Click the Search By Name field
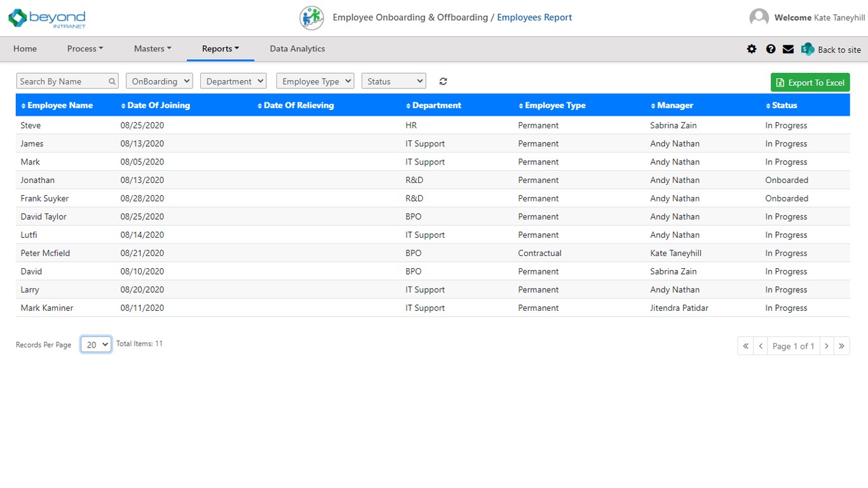This screenshot has height=488, width=868. (67, 81)
